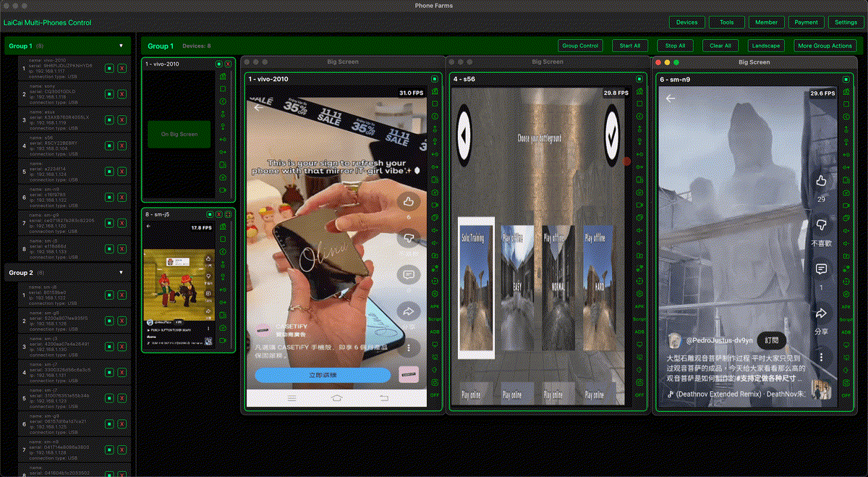Viewport: 868px width, 477px height.
Task: Click the home icon in 4 - s56 sidebar
Action: [x=639, y=92]
